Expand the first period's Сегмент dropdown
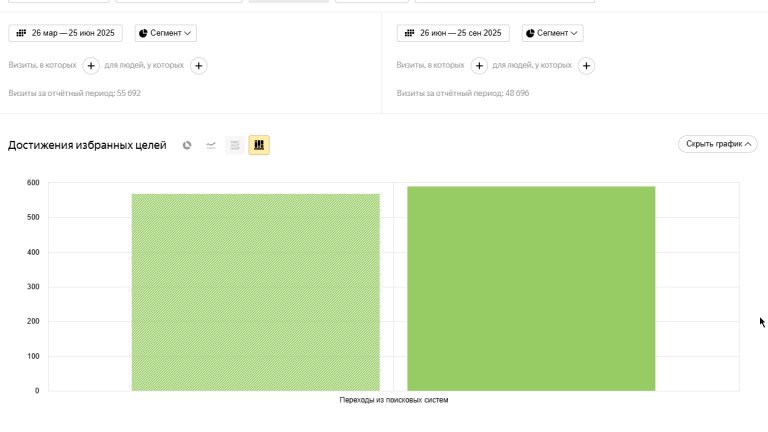 pos(166,33)
